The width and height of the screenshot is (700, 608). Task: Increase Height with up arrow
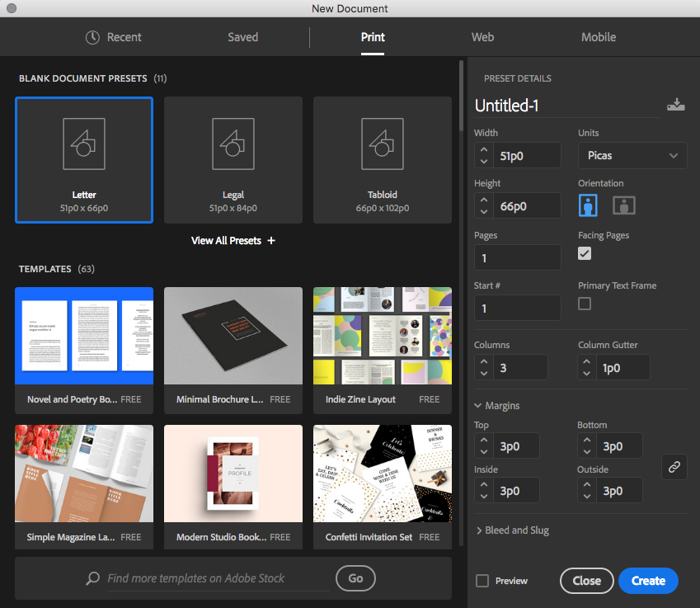(x=484, y=200)
